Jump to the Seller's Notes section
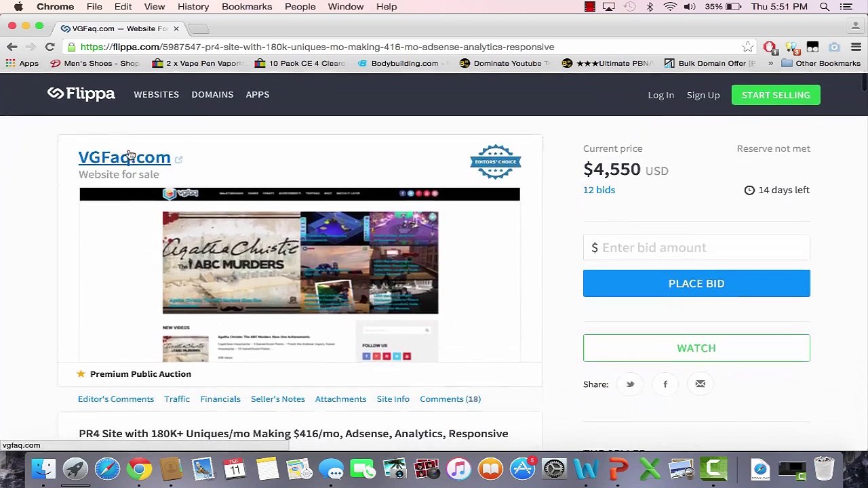The height and width of the screenshot is (488, 868). tap(278, 399)
